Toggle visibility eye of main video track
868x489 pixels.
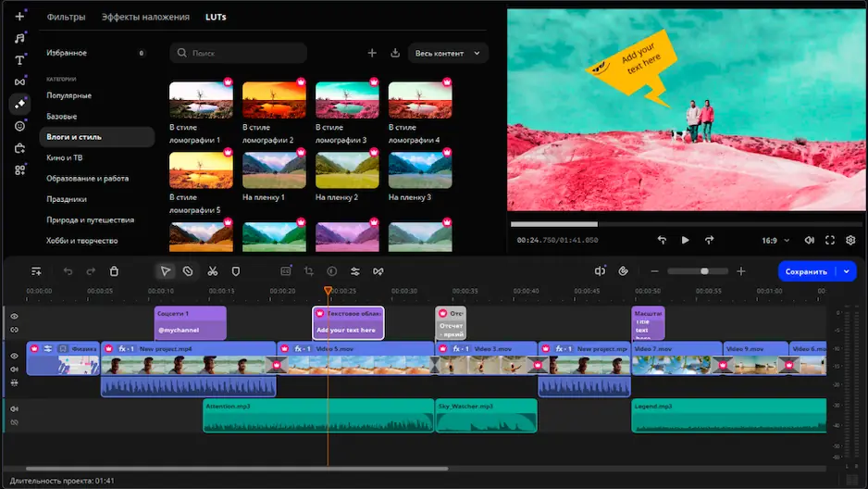coord(14,356)
